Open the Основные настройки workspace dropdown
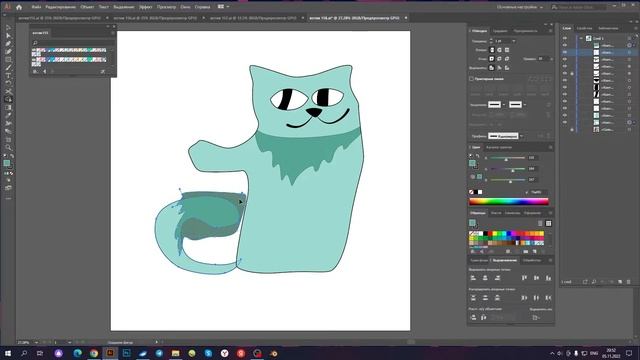This screenshot has height=360, width=640. click(520, 7)
